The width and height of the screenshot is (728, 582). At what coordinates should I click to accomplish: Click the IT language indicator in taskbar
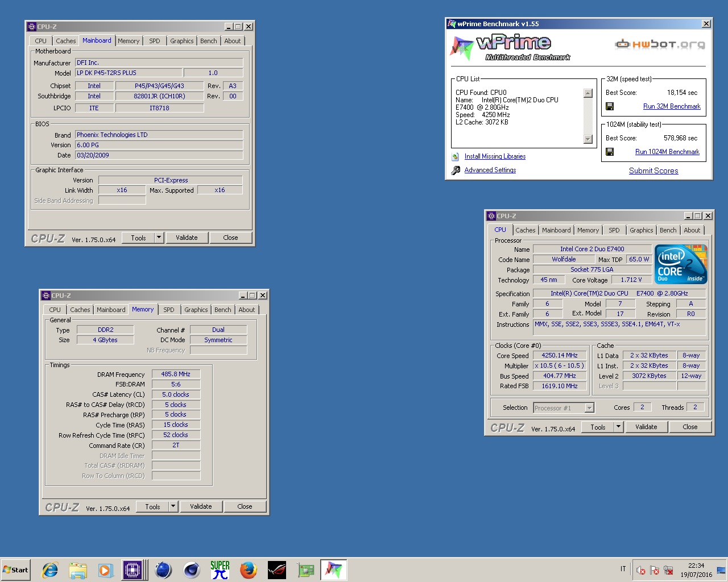(x=623, y=569)
